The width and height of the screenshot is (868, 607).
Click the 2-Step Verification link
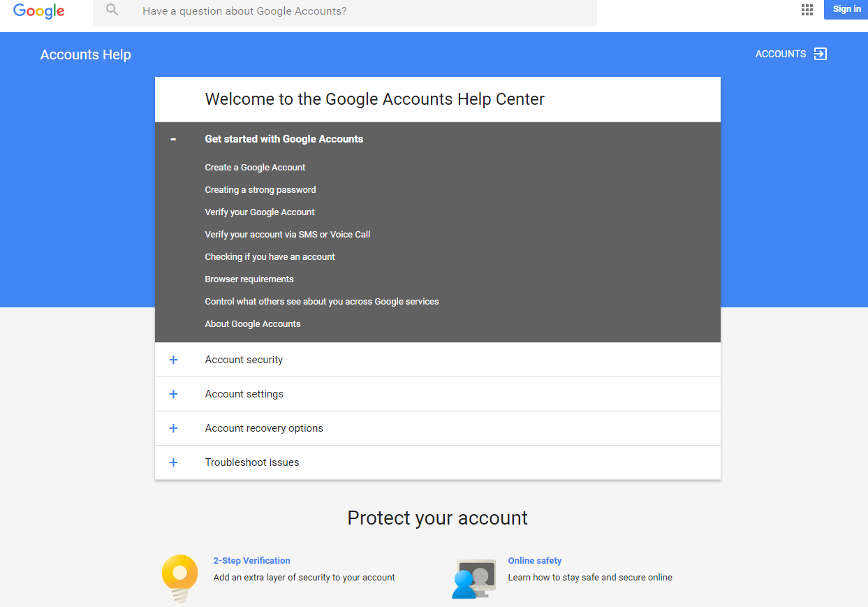(251, 561)
